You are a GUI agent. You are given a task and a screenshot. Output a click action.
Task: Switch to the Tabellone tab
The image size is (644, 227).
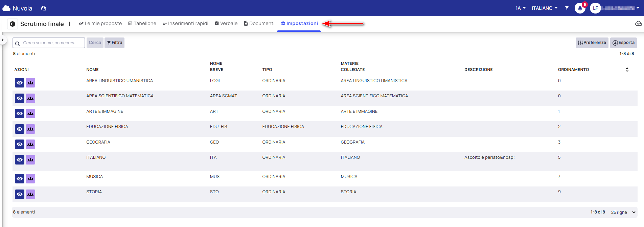click(x=142, y=24)
